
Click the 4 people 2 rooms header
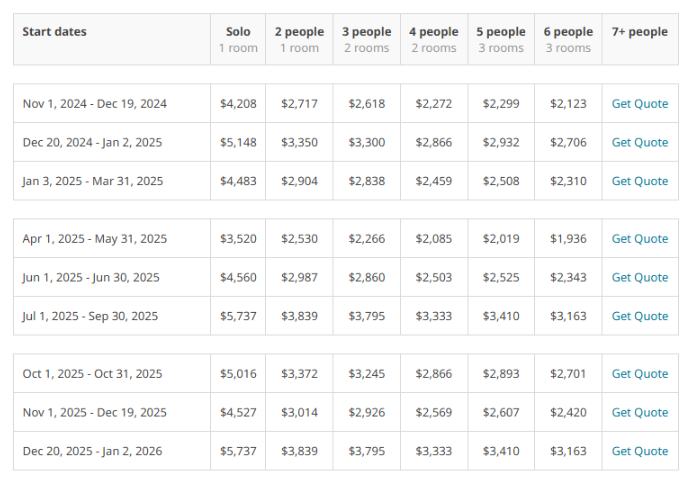coord(433,39)
